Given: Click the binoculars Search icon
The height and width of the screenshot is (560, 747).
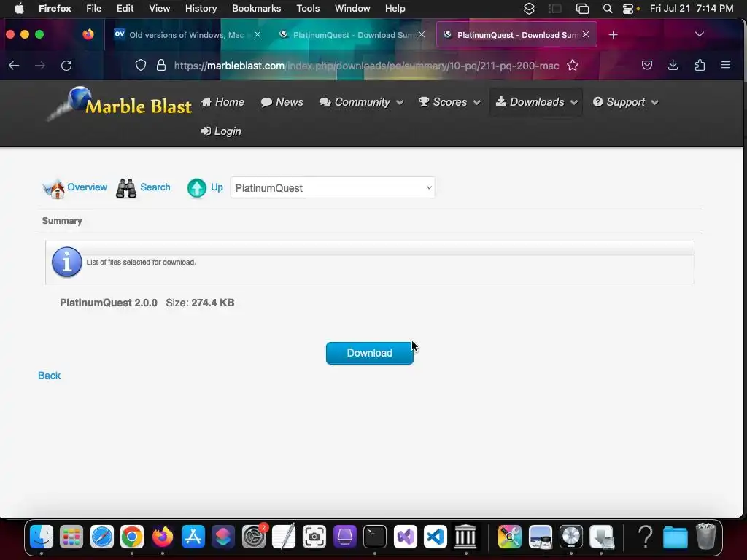Looking at the screenshot, I should coord(126,188).
